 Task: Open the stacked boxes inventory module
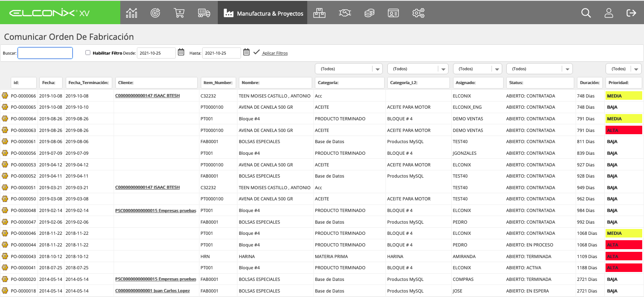point(319,13)
